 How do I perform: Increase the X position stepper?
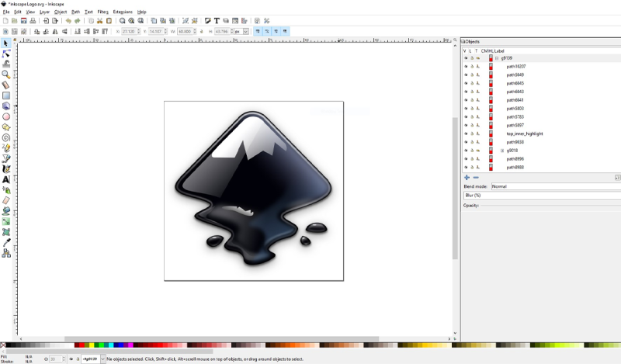(139, 30)
